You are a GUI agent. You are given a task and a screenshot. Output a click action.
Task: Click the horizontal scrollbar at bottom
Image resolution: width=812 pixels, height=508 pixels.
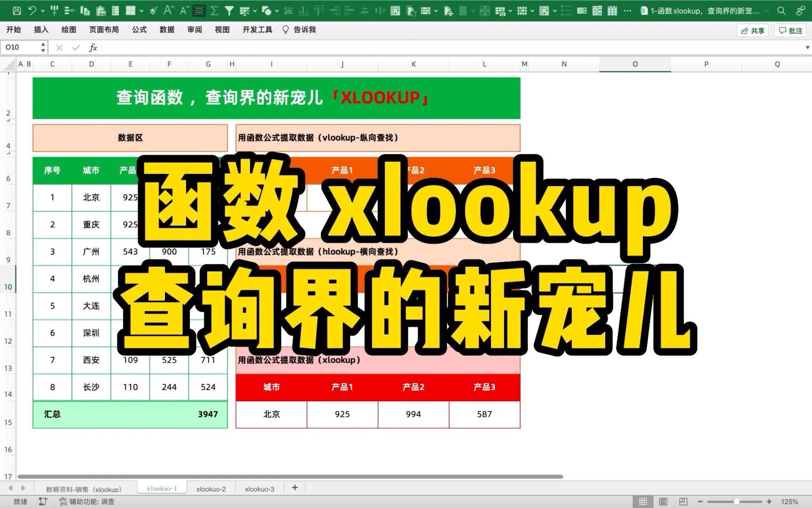pos(290,476)
